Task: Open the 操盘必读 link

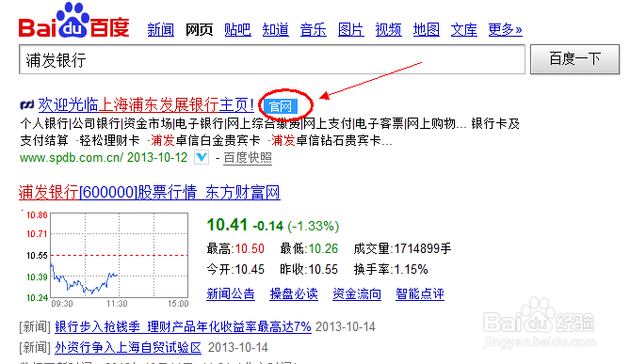Action: 294,293
